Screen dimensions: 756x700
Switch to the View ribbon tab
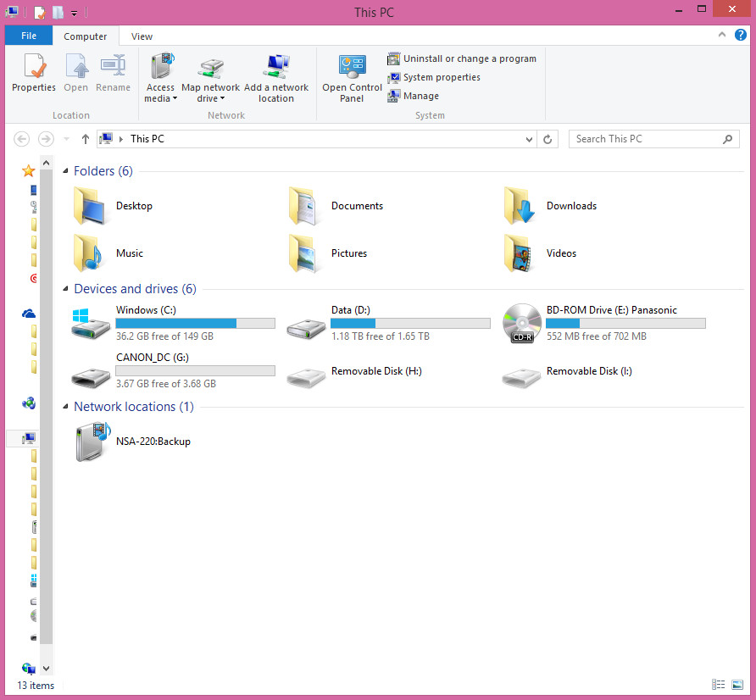pyautogui.click(x=142, y=36)
